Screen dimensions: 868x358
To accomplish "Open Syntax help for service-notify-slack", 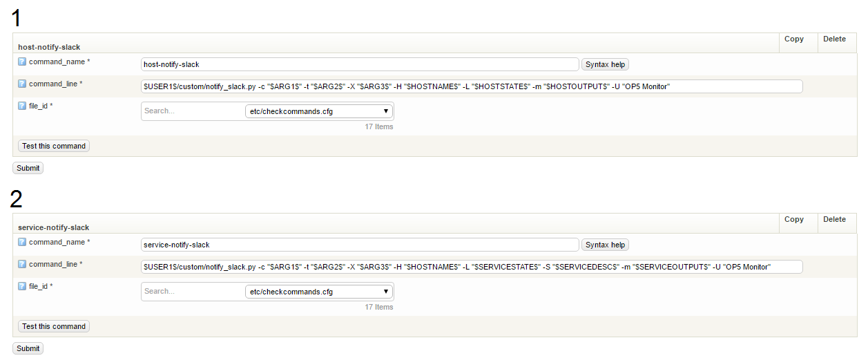I will coord(605,245).
